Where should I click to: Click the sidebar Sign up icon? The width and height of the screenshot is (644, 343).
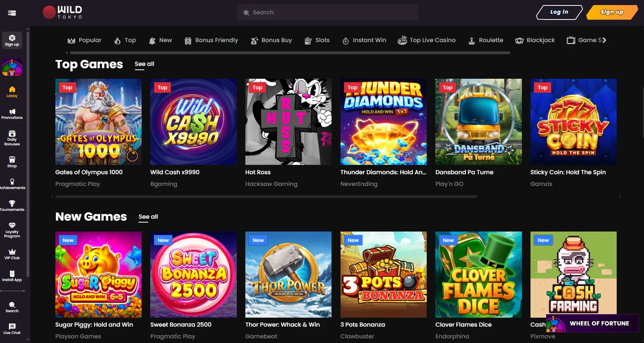(x=12, y=41)
